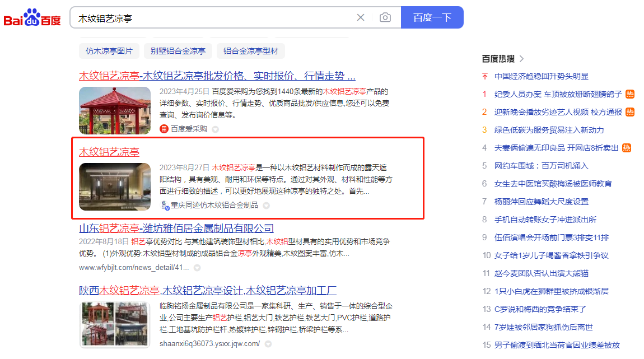Open hot search 女生去中医馆买酸梅汤被医师教育
The height and width of the screenshot is (359, 644).
(553, 184)
